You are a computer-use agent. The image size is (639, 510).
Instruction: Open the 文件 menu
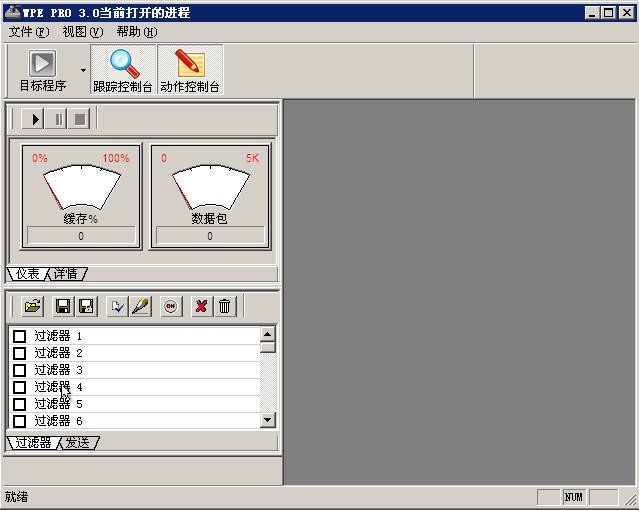click(28, 32)
